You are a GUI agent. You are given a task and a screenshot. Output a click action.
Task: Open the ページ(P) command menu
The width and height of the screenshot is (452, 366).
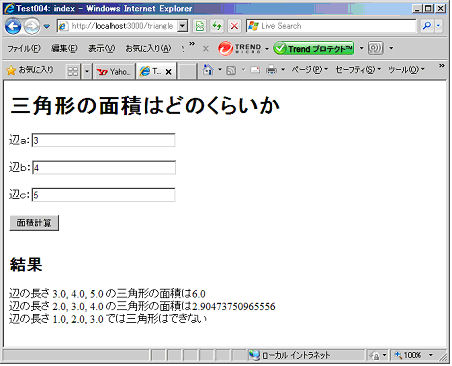pos(310,70)
